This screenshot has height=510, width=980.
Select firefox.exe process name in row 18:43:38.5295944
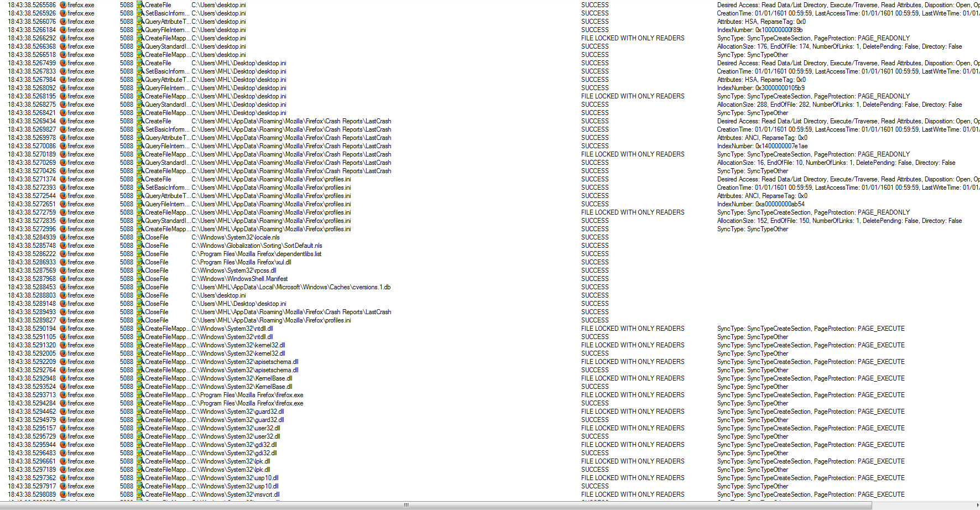(x=81, y=445)
